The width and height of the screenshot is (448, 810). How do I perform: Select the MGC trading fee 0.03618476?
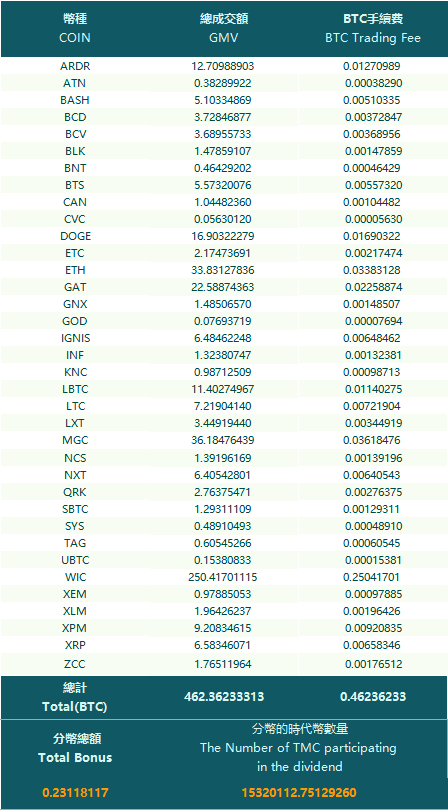click(x=372, y=441)
